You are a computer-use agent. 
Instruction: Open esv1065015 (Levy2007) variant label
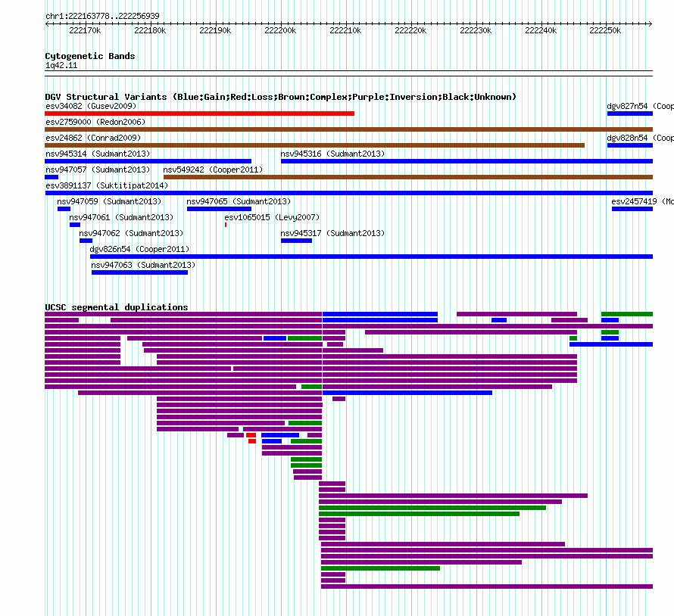coord(272,217)
